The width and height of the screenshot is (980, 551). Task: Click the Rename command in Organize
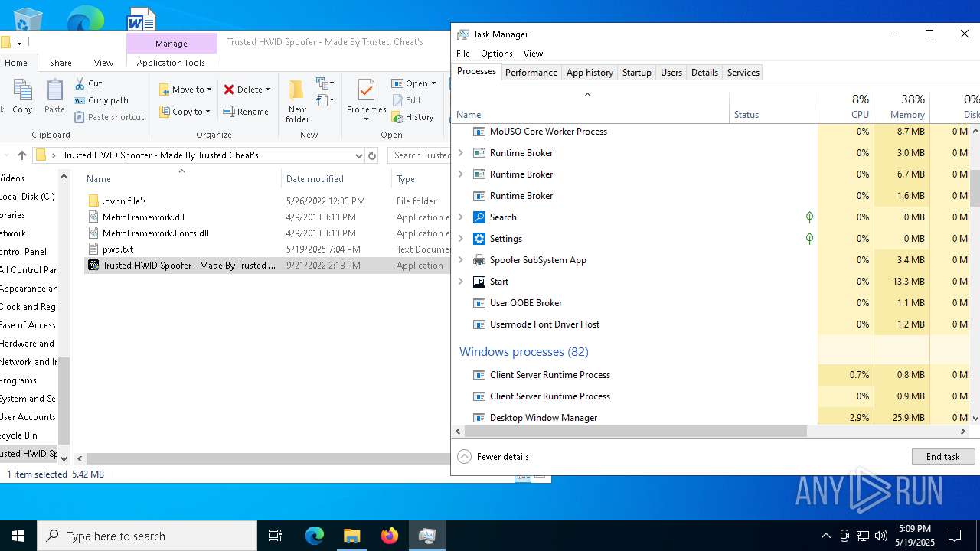(x=246, y=112)
